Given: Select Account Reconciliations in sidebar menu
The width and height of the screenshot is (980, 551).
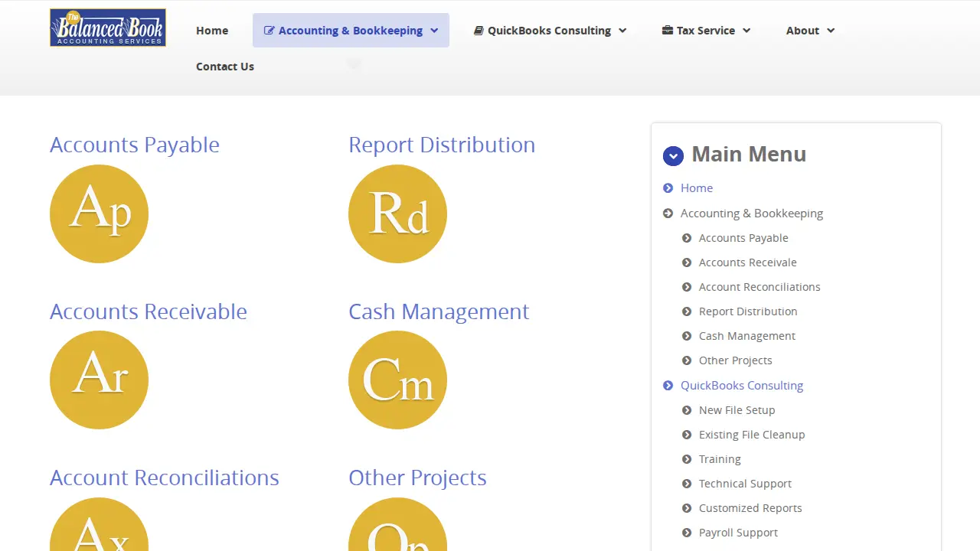Looking at the screenshot, I should coord(759,287).
